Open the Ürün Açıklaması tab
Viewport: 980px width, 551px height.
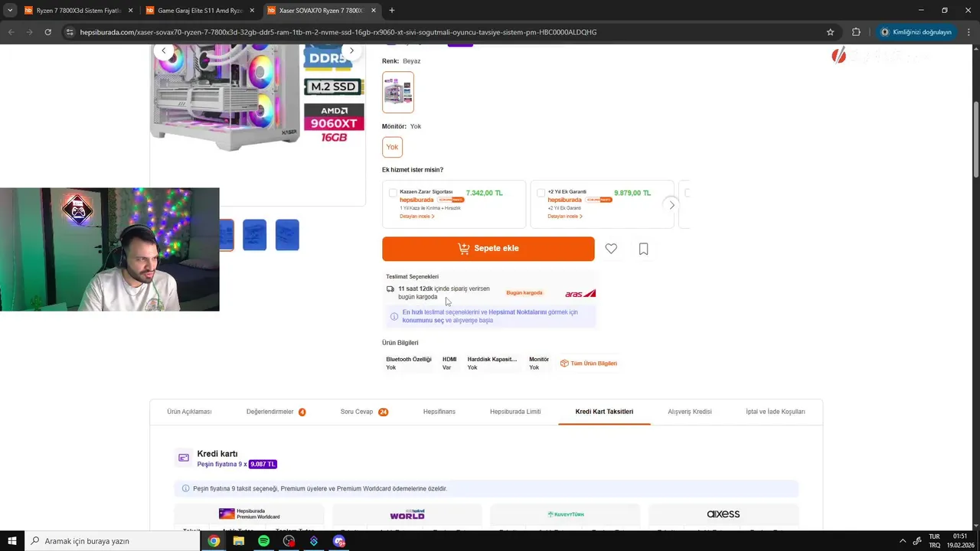coord(189,412)
